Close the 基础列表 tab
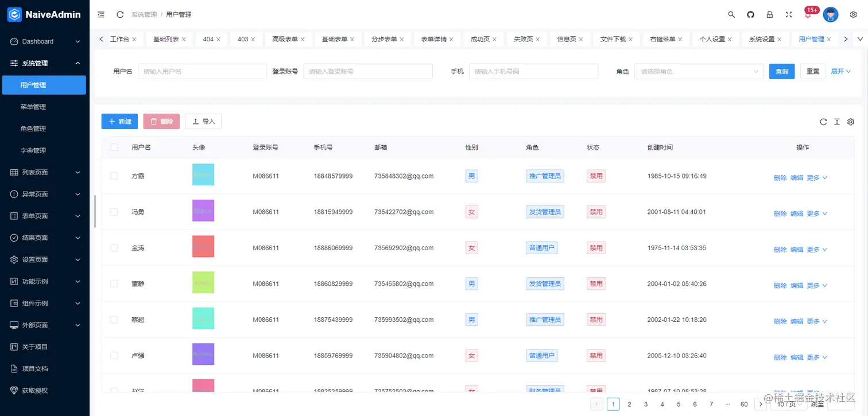 [x=184, y=40]
